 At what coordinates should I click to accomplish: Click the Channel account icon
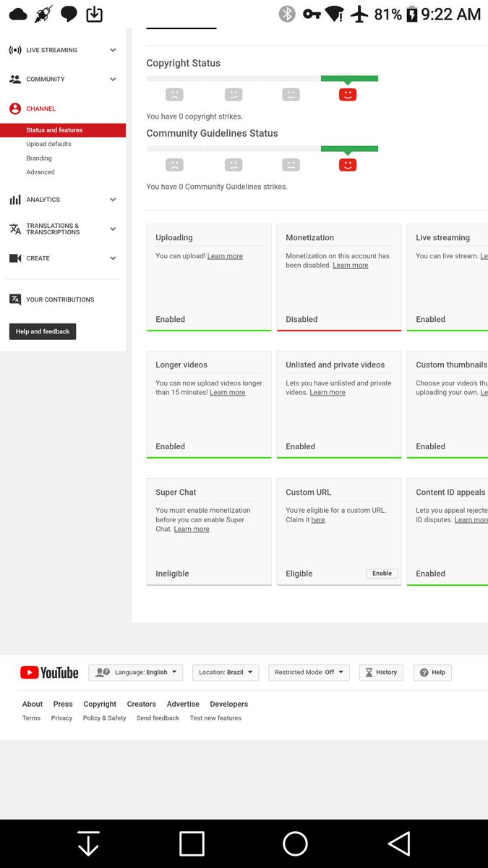point(15,109)
